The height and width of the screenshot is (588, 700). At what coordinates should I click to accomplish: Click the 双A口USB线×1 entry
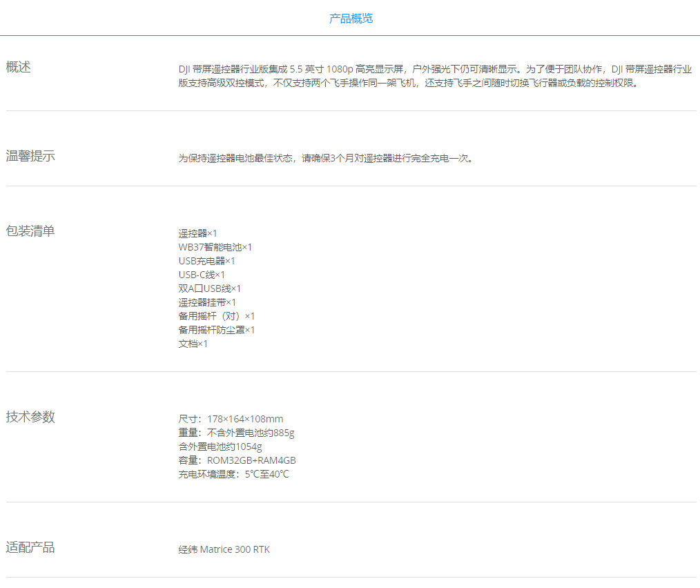click(x=209, y=288)
